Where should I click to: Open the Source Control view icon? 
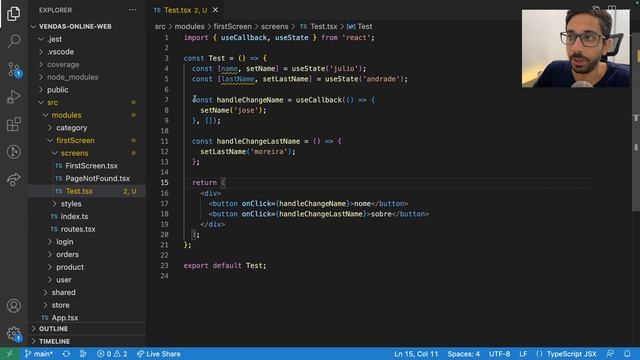[x=13, y=69]
